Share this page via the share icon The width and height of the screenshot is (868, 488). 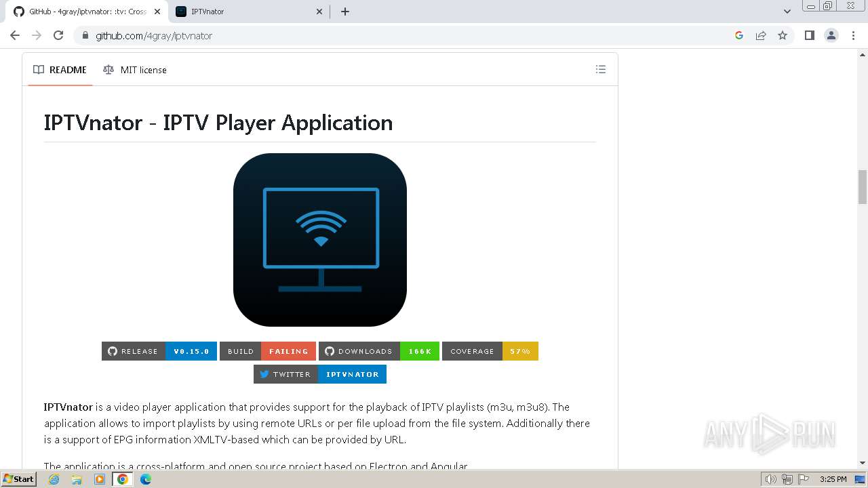point(761,35)
